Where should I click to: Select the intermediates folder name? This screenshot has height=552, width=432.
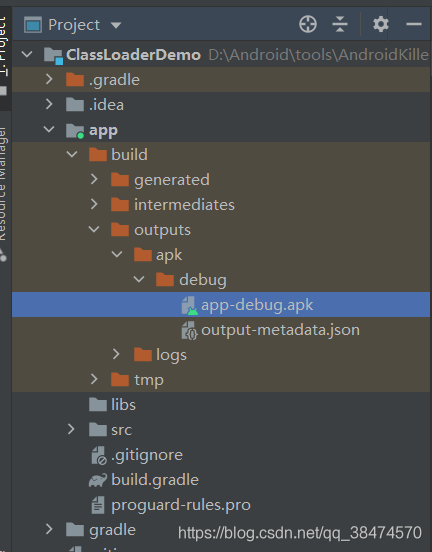pyautogui.click(x=184, y=205)
